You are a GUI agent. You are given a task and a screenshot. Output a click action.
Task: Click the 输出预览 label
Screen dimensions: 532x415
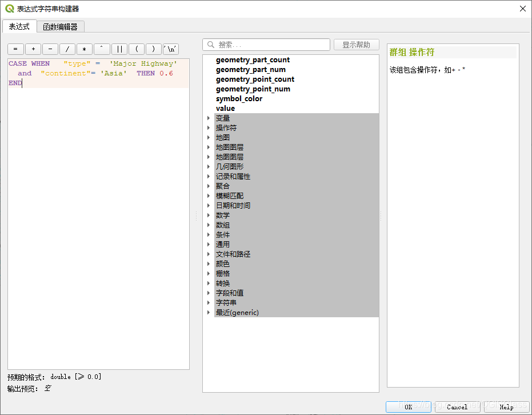pyautogui.click(x=22, y=389)
